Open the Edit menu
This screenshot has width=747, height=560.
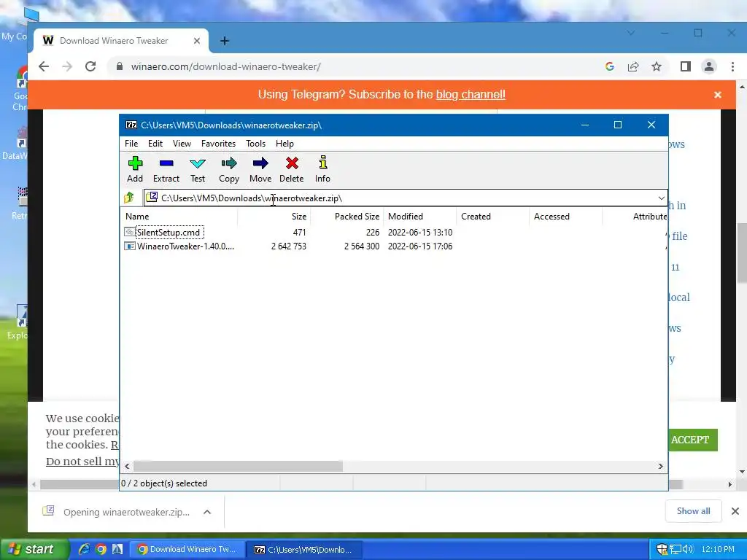155,144
